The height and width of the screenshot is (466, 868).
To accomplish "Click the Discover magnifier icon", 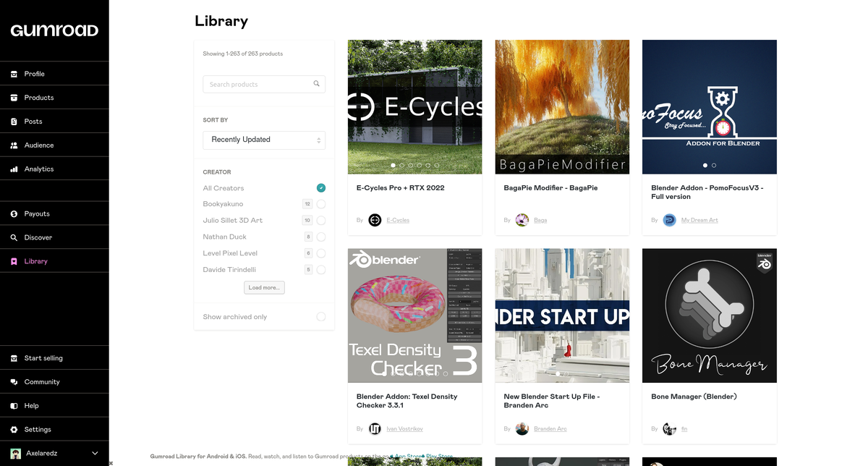I will pyautogui.click(x=14, y=237).
